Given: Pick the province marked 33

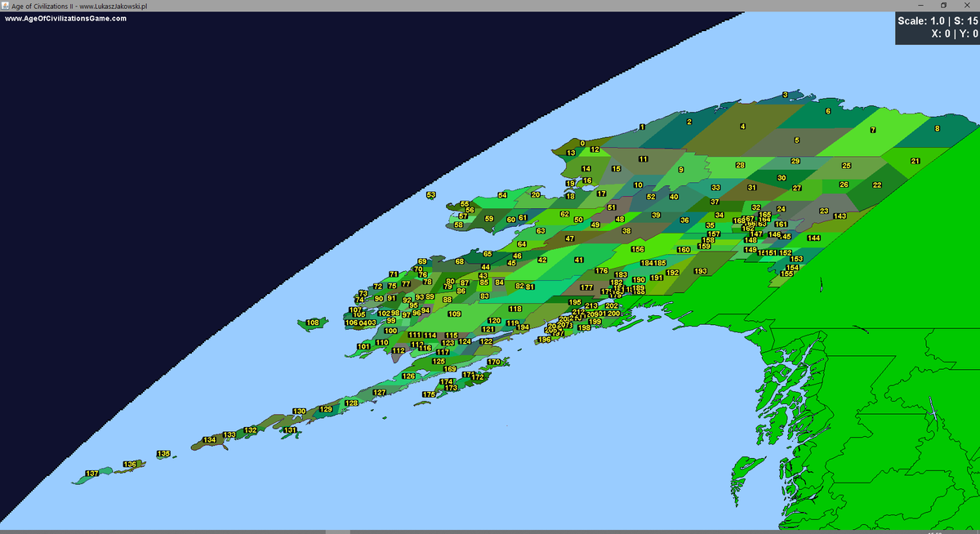Looking at the screenshot, I should (x=715, y=188).
